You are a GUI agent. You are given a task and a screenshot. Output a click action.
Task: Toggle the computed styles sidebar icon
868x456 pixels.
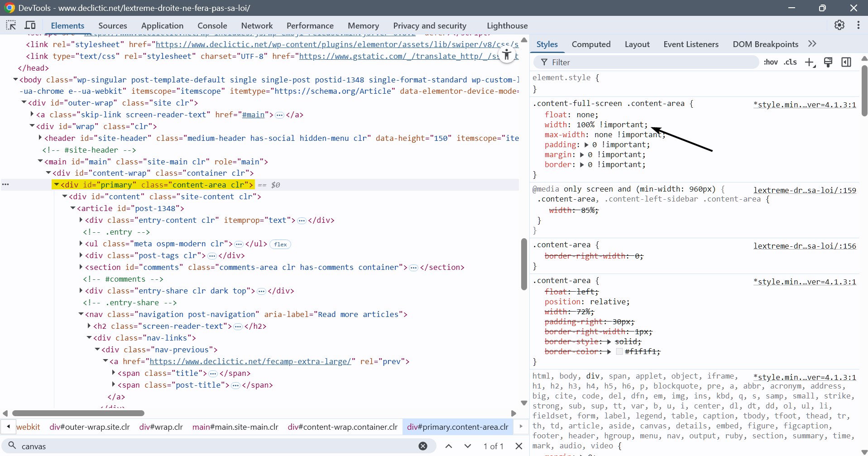pos(846,62)
